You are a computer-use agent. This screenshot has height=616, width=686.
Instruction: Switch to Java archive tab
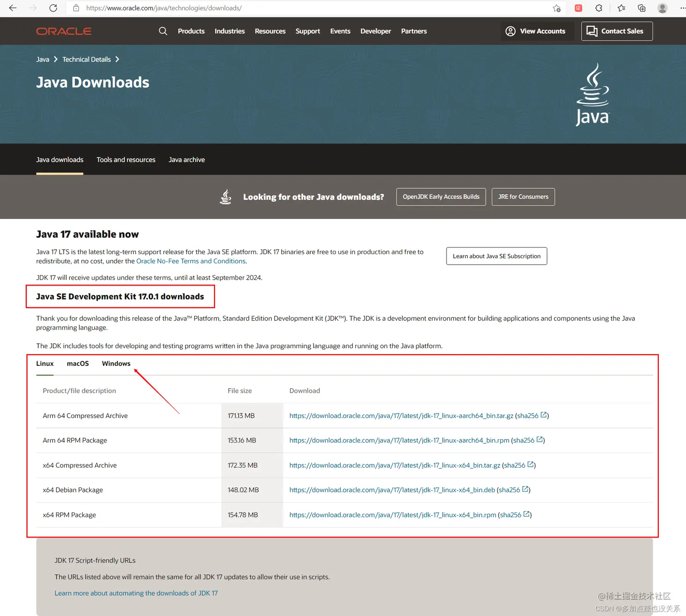pyautogui.click(x=186, y=160)
